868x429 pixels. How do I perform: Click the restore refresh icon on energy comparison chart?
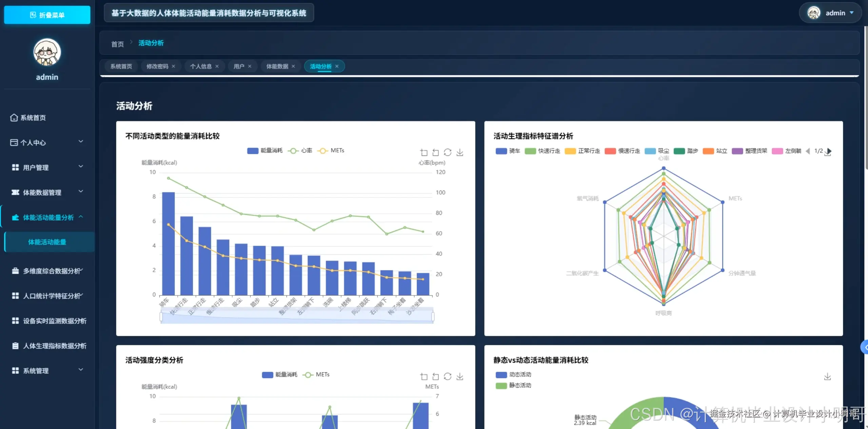pyautogui.click(x=448, y=152)
